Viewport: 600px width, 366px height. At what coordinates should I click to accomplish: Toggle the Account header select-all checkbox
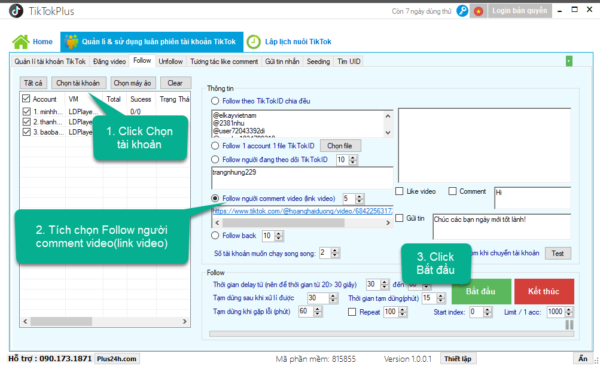pos(26,99)
